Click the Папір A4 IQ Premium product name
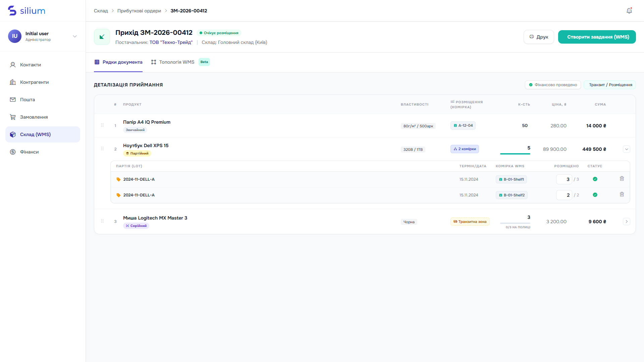The width and height of the screenshot is (644, 362). 147,122
